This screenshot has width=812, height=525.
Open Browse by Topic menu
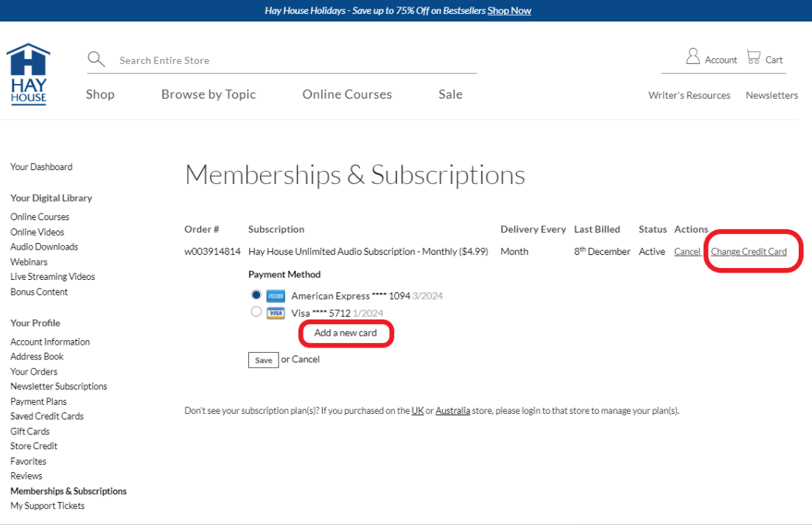pyautogui.click(x=209, y=94)
